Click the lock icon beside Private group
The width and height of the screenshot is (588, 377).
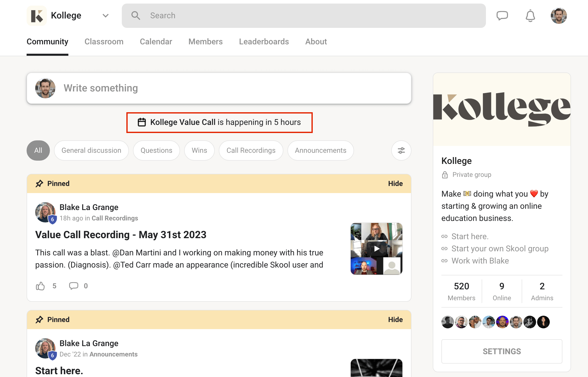tap(445, 174)
